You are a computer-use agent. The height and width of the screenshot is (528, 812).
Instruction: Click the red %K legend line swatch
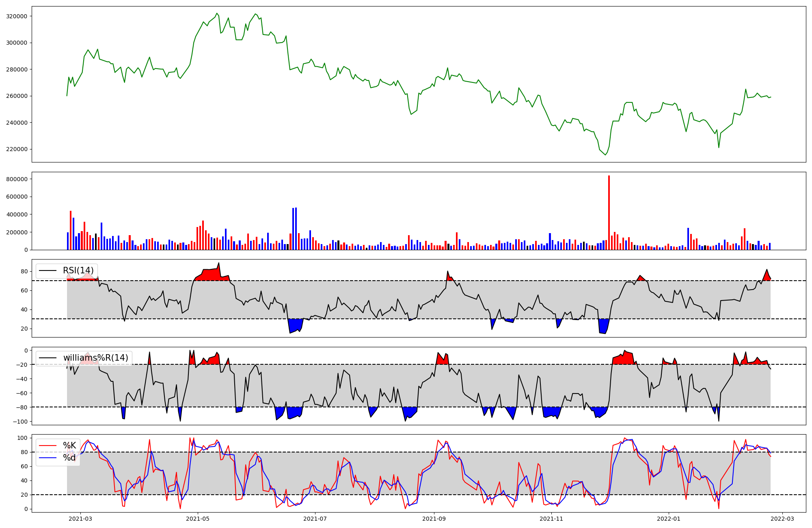[48, 446]
